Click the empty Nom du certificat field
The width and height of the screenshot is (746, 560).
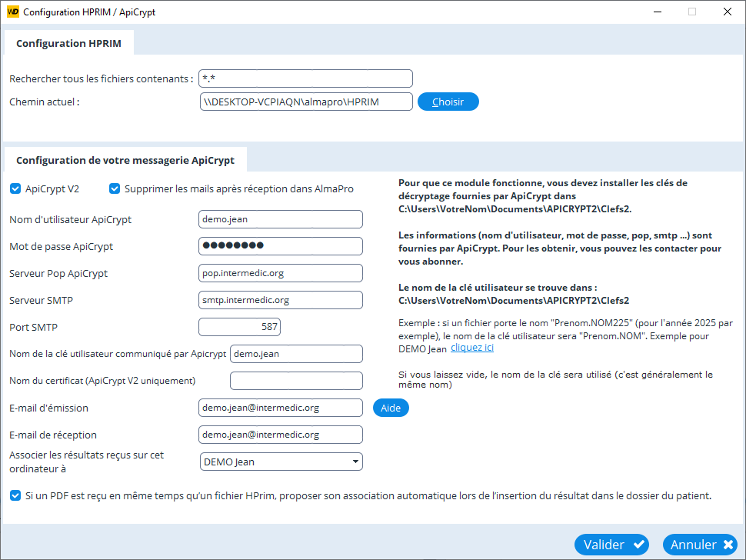point(296,381)
